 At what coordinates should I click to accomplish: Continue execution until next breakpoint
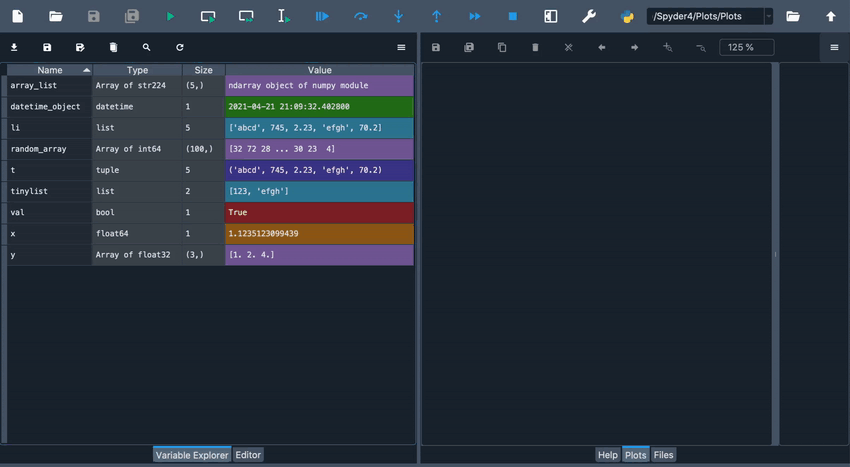[x=475, y=16]
